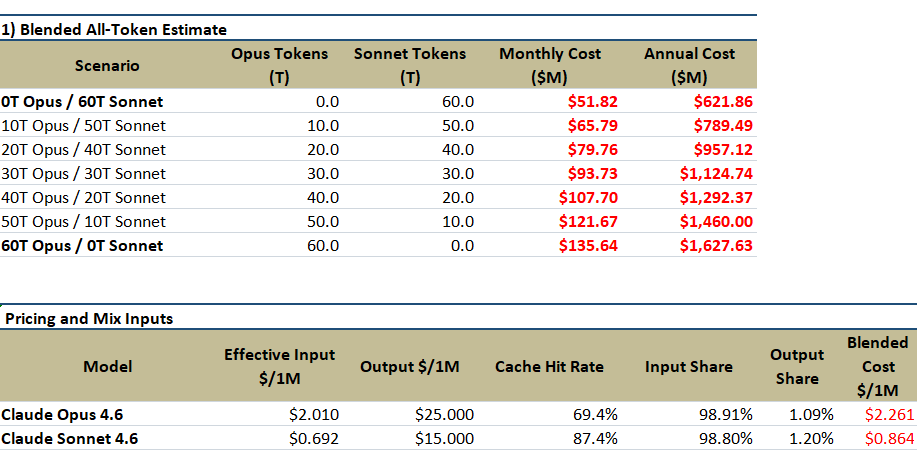This screenshot has height=471, width=917.
Task: Click the 'Pricing and Mix Inputs' heading
Action: pos(89,318)
